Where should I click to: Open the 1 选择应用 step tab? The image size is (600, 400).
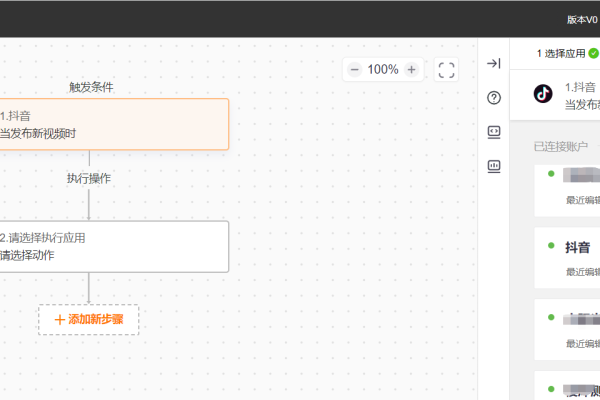click(565, 53)
